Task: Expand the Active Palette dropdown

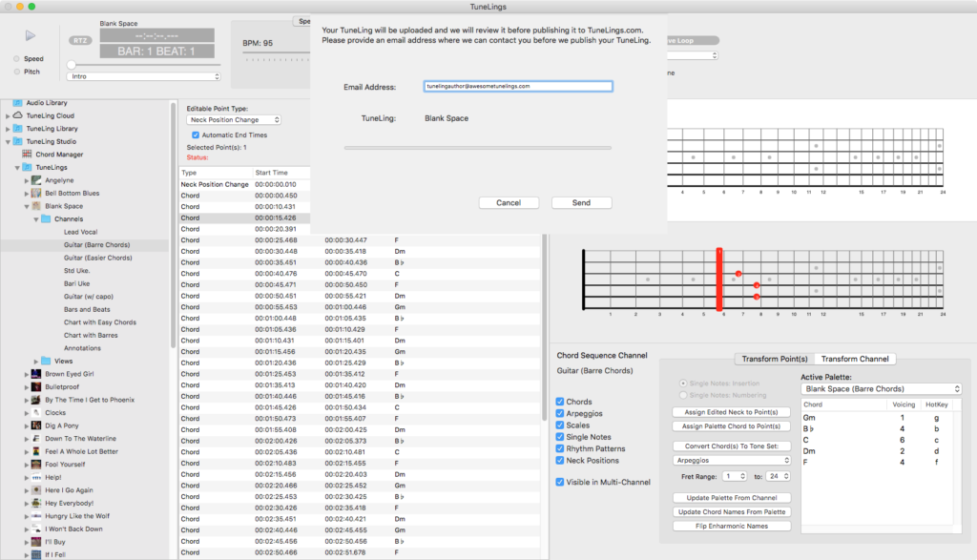Action: 881,389
